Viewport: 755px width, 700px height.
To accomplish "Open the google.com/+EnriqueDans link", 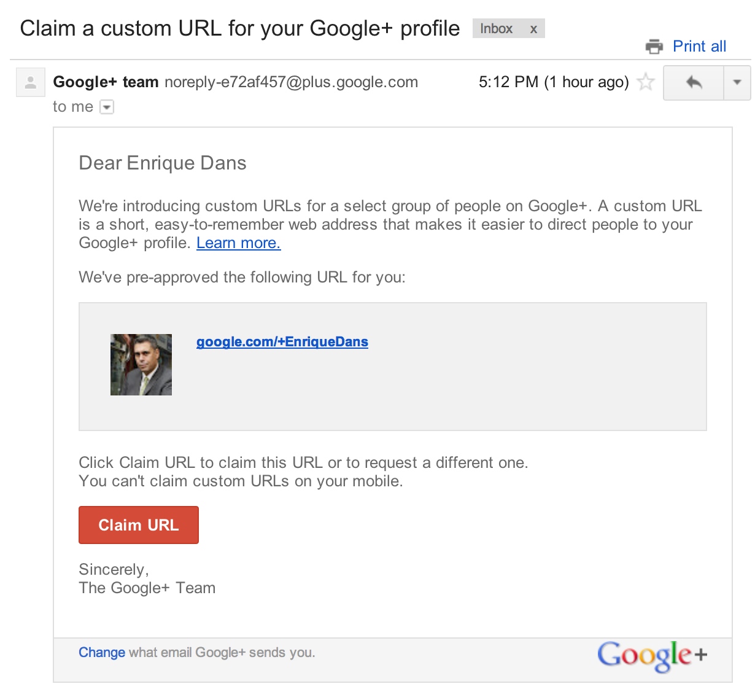I will pos(282,342).
